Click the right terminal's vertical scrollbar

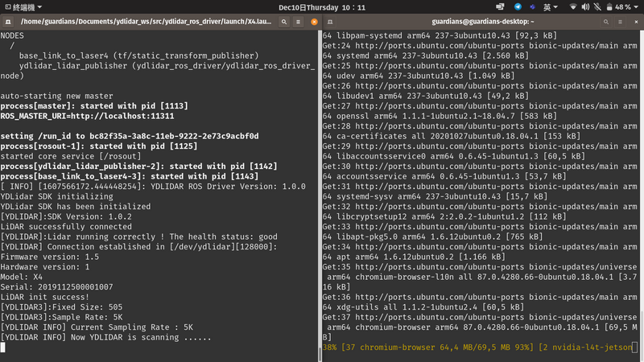pos(642,196)
